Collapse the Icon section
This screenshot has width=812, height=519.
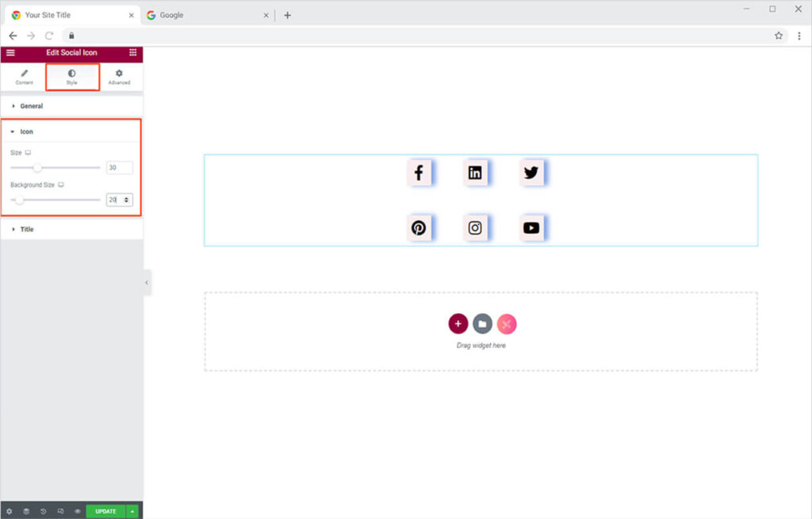tap(26, 132)
